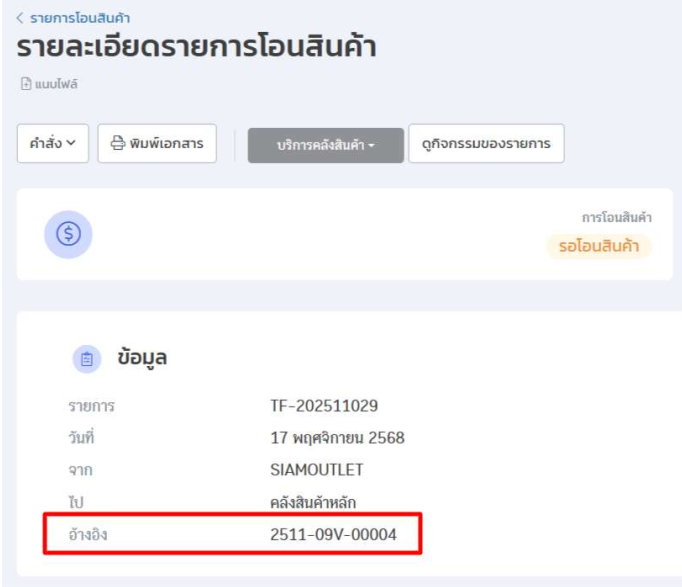Image resolution: width=682 pixels, height=587 pixels.
Task: Go back via the รายการโอนสินค้า link
Action: (x=80, y=18)
